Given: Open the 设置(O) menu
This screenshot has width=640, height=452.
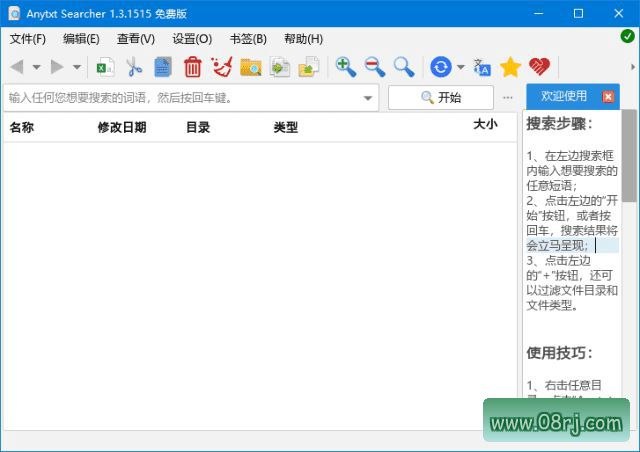Looking at the screenshot, I should pyautogui.click(x=192, y=39).
